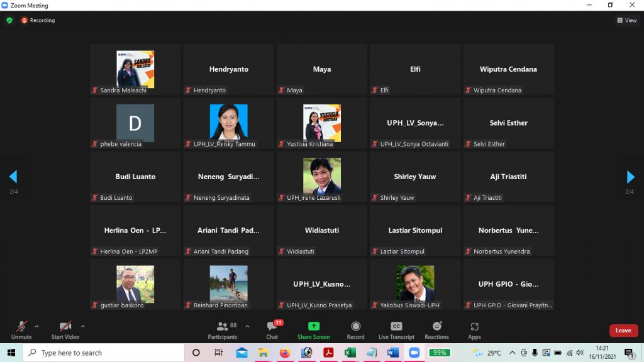Screen dimensions: 644x362
Task: Expand audio options arrow beside Unmute
Action: (36, 326)
